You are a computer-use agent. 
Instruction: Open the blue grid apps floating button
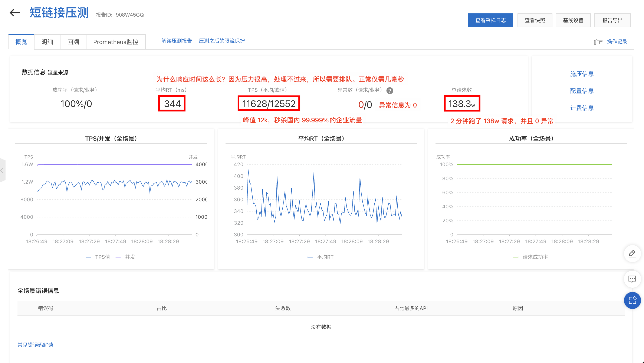click(x=632, y=300)
